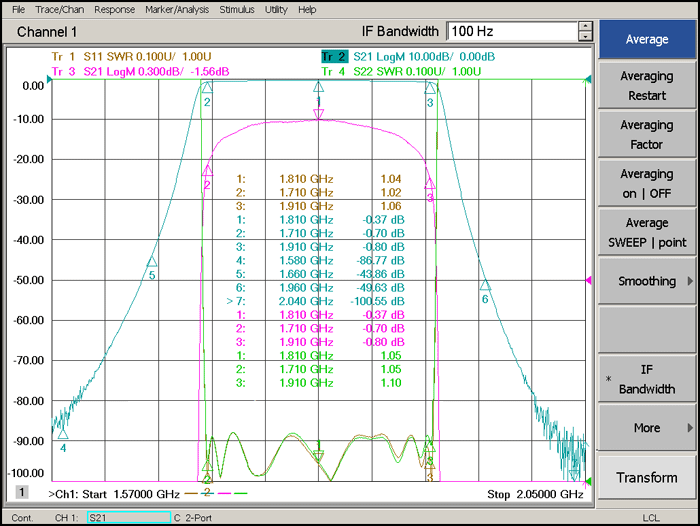Select trace Tr 4 S22 SWR label
Screen dimensions: 700x526
(x=401, y=71)
